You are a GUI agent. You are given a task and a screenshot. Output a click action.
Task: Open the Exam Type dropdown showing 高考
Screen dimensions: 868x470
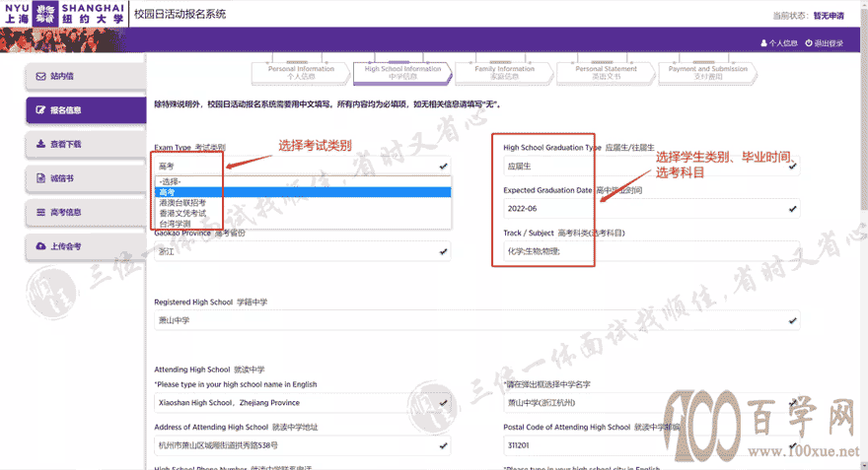point(302,166)
